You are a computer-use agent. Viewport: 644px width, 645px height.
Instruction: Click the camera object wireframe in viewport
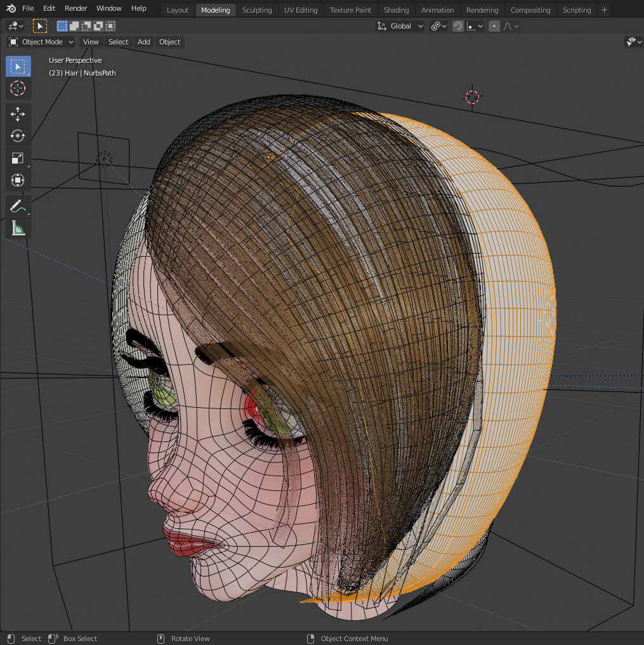coord(103,159)
